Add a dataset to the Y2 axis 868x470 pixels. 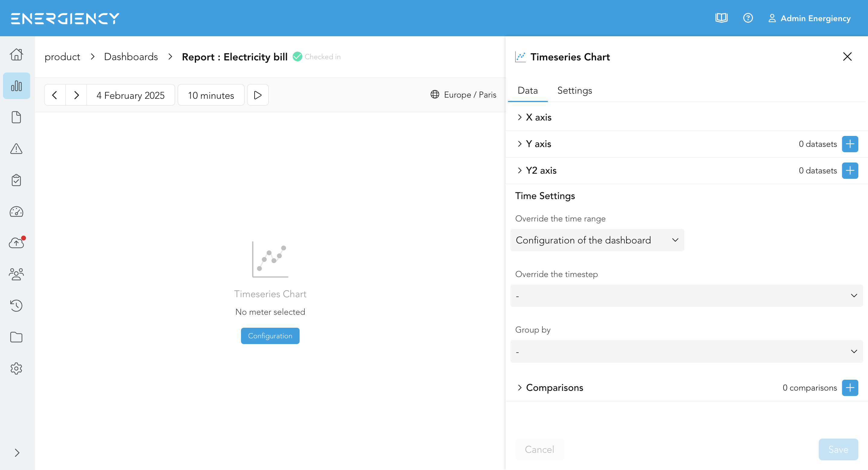850,170
